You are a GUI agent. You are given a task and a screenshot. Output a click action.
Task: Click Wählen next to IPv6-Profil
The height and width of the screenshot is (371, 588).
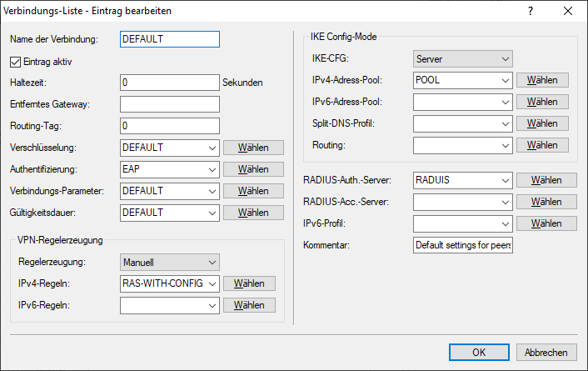coord(546,223)
